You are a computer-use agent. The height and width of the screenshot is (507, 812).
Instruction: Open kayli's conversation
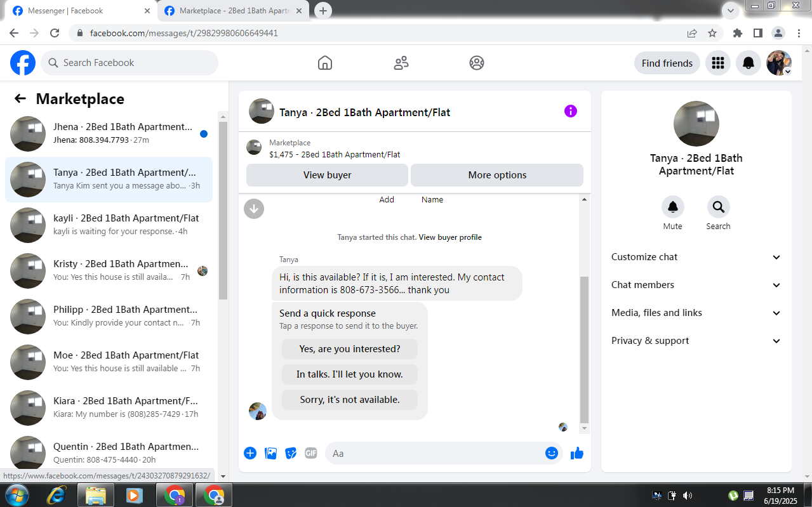click(109, 225)
